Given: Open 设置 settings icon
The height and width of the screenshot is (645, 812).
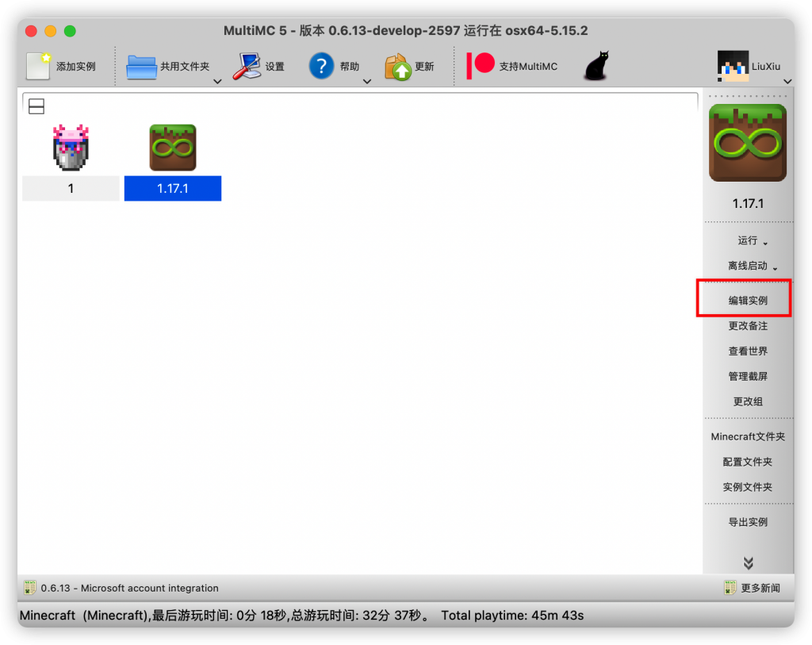Looking at the screenshot, I should click(247, 67).
